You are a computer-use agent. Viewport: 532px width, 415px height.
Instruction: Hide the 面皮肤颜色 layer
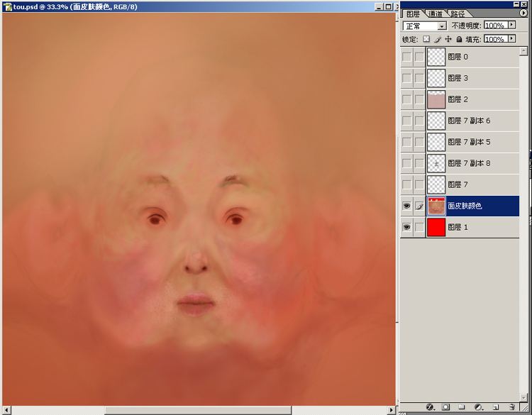click(406, 206)
